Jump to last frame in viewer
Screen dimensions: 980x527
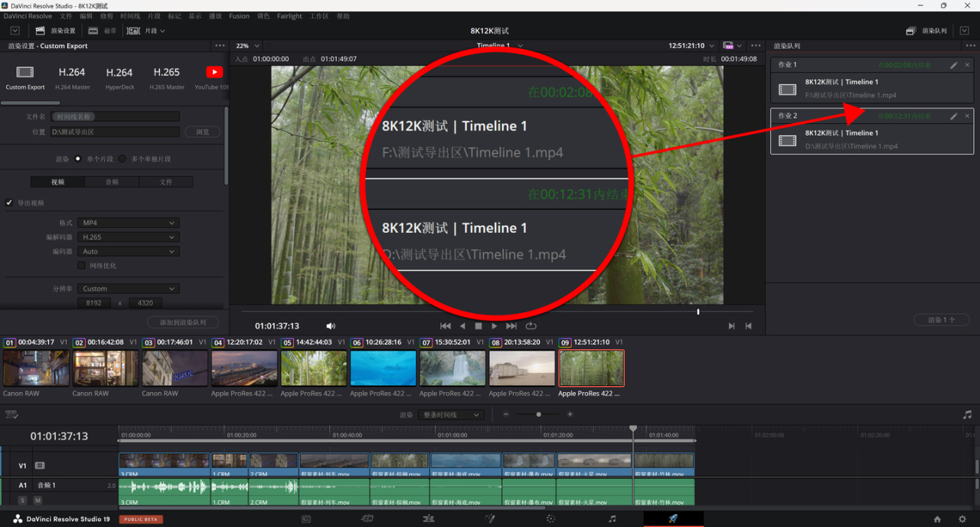(511, 326)
